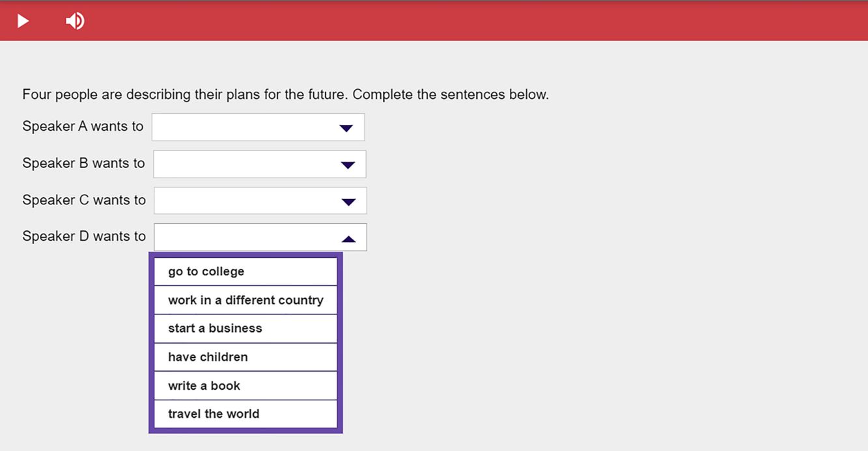
Task: Click the downward arrow on Speaker A's dropdown
Action: (346, 127)
